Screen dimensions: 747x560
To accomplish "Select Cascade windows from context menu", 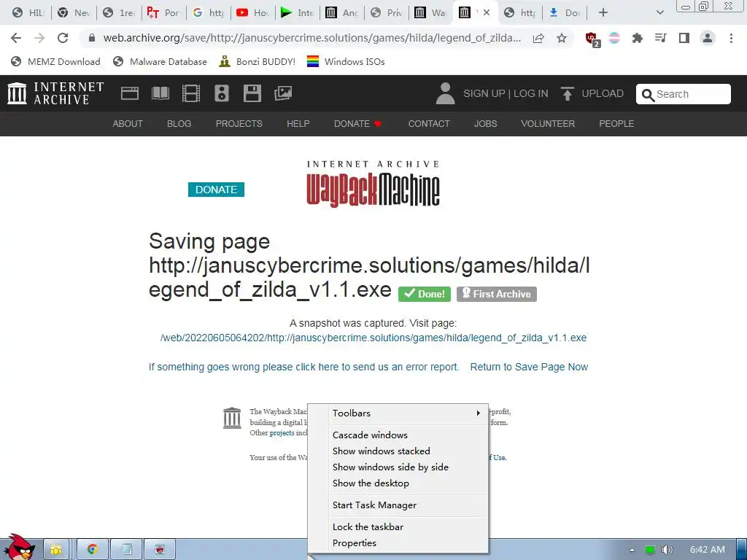I will click(x=408, y=435).
